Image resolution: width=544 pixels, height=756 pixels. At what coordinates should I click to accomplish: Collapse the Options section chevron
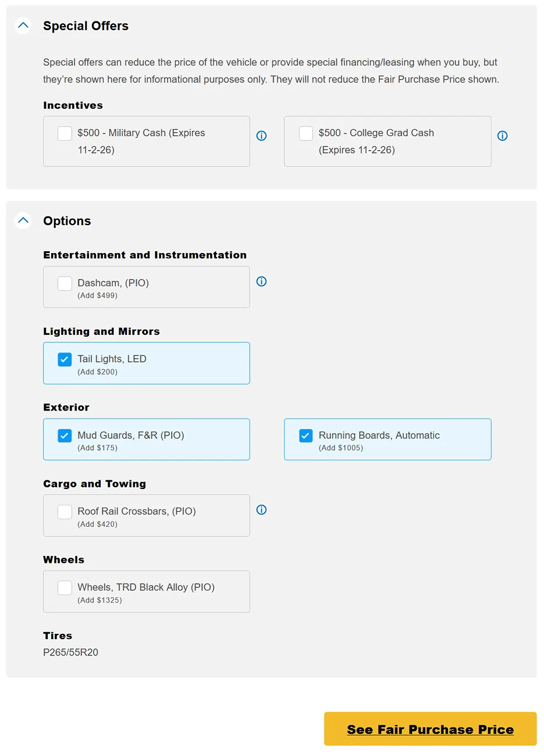[x=23, y=220]
